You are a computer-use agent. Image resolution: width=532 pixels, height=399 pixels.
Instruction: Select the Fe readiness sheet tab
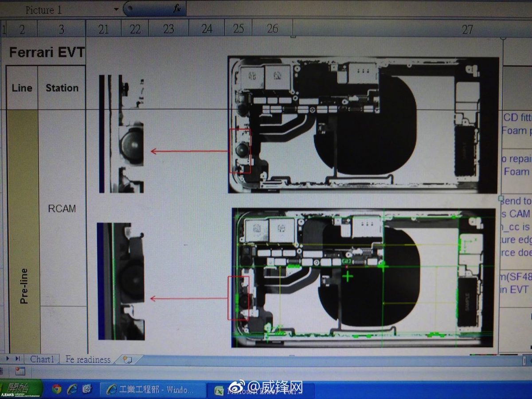tap(87, 360)
